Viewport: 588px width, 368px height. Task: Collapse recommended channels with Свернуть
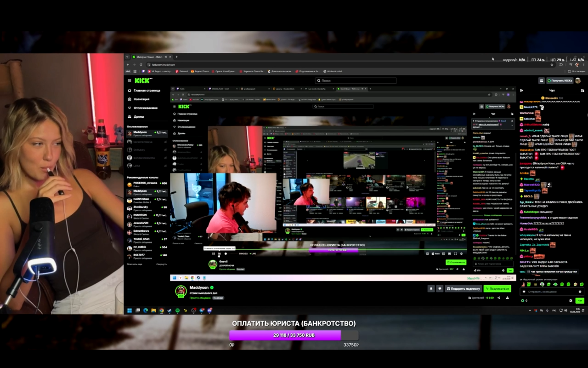(x=161, y=264)
